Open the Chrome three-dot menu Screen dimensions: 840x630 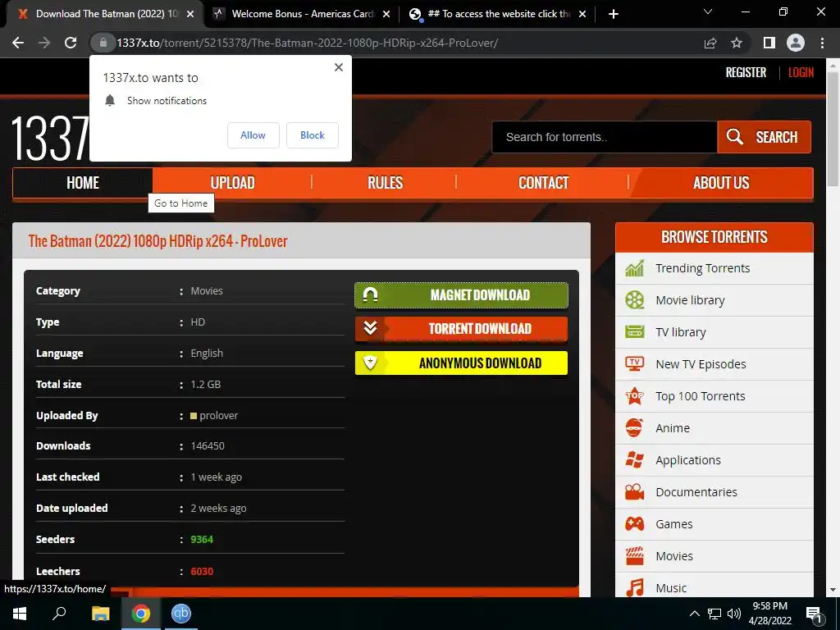point(822,43)
